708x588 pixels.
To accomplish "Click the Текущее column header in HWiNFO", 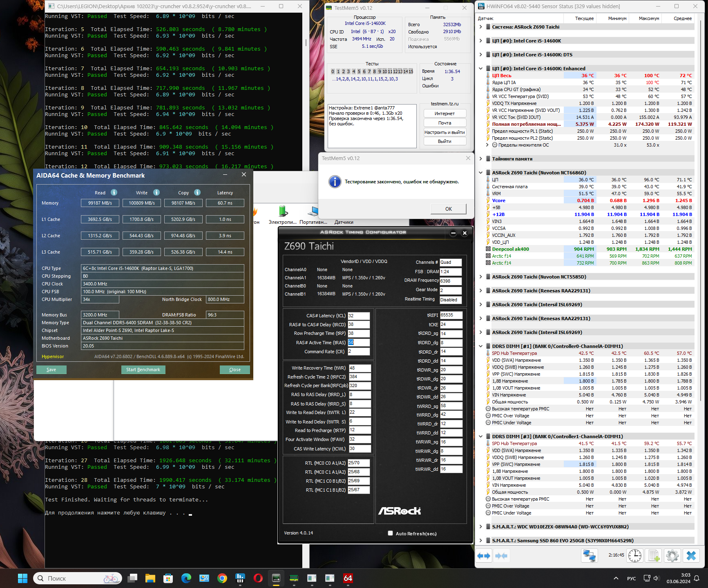I will [580, 18].
